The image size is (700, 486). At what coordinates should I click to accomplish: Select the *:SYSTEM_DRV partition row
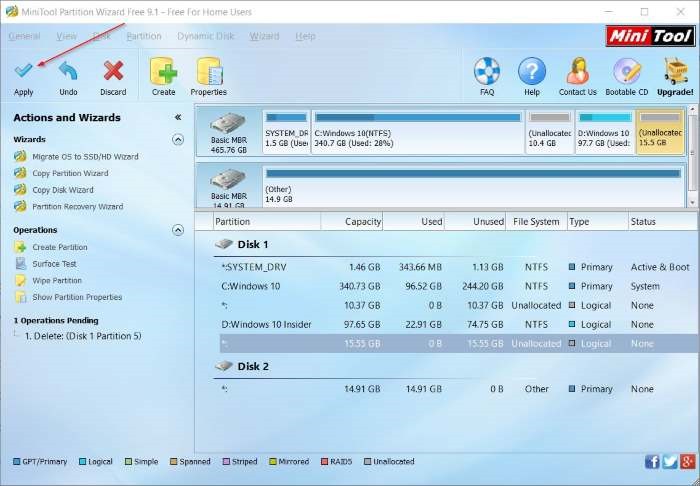point(458,267)
